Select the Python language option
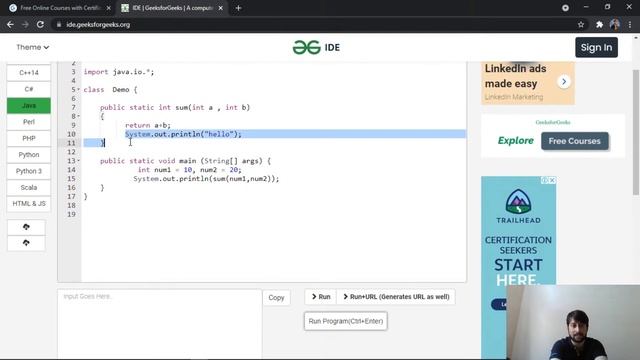The image size is (640, 360). 29,155
